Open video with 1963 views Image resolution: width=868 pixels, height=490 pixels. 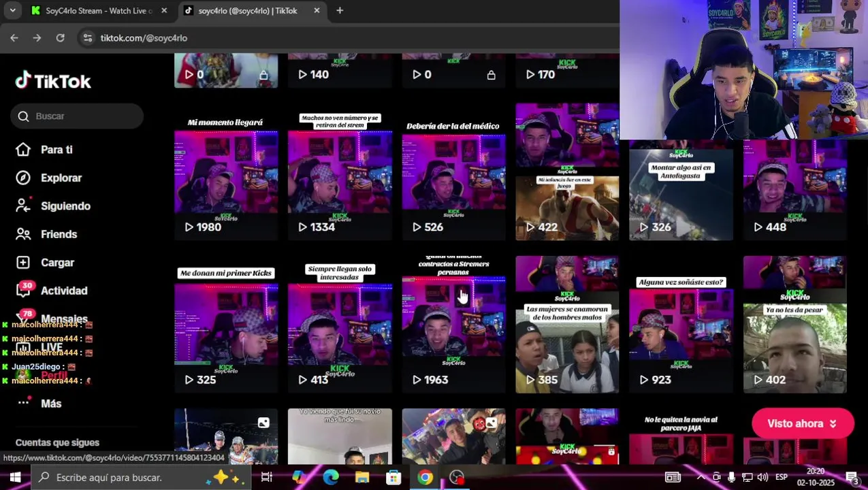coord(453,325)
